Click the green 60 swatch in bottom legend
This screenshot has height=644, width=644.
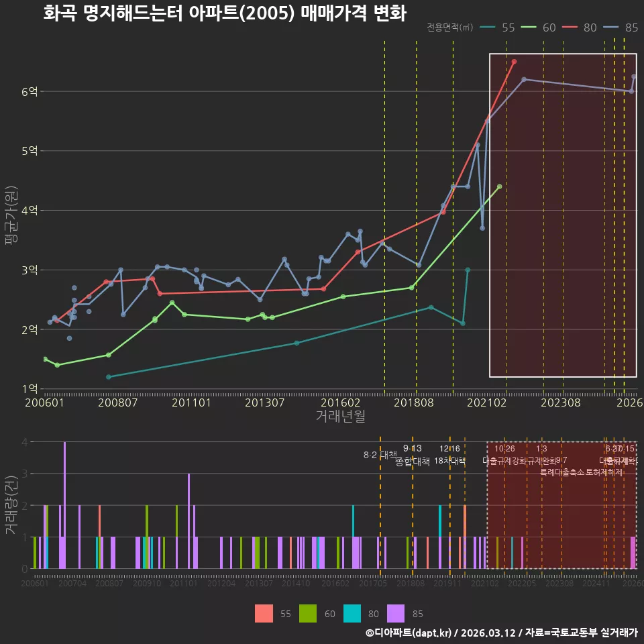tap(308, 613)
